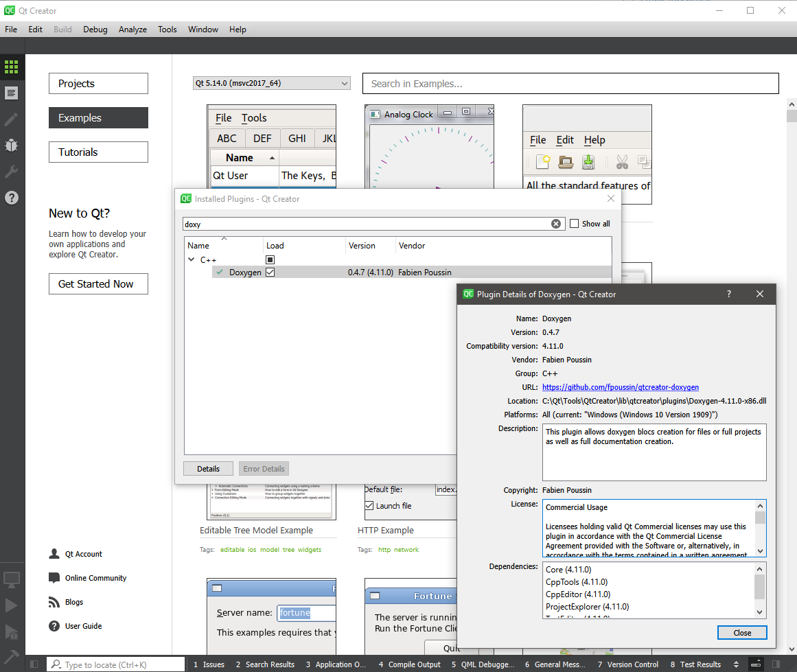Switch to the Examples tab
797x672 pixels.
(x=97, y=117)
